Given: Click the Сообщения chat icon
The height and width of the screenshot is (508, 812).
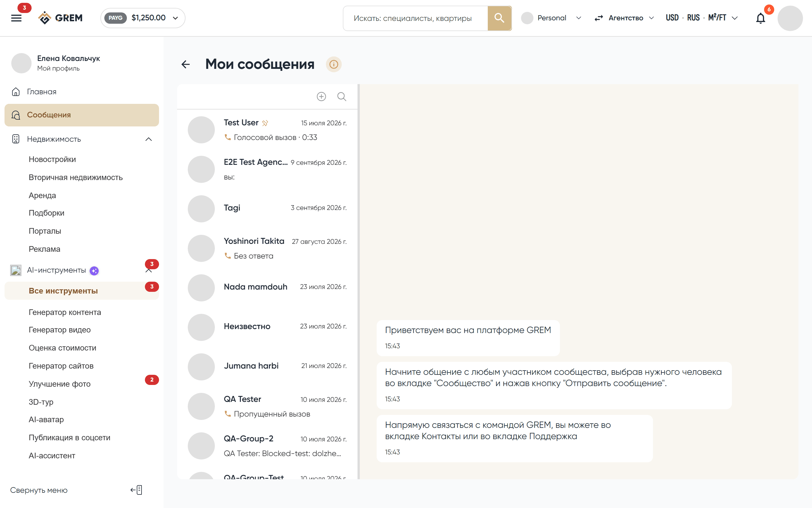Looking at the screenshot, I should tap(16, 115).
